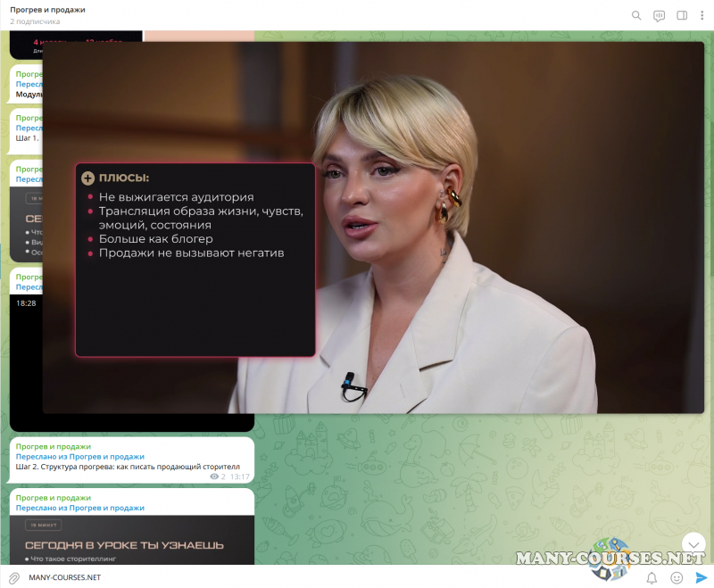Click channel name on the bottom image message
714x588 pixels.
coord(54,498)
